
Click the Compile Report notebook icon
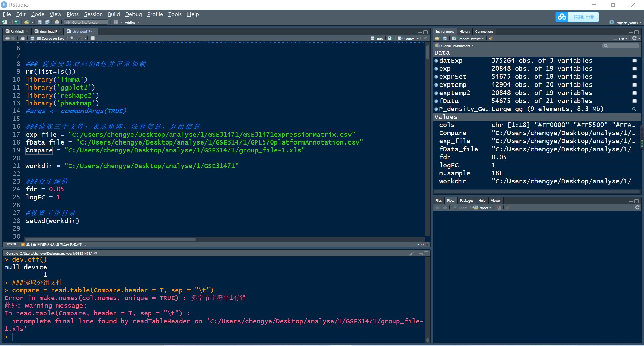[93, 38]
